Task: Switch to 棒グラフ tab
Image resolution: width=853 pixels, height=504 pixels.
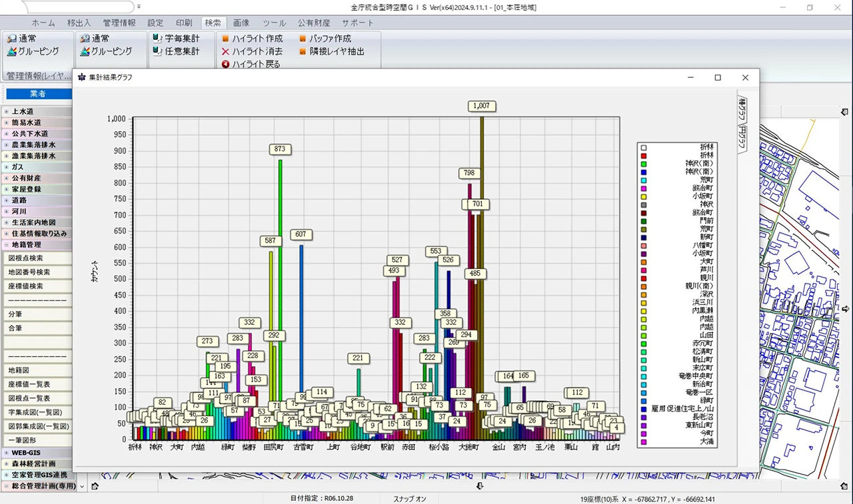Action: (x=742, y=109)
